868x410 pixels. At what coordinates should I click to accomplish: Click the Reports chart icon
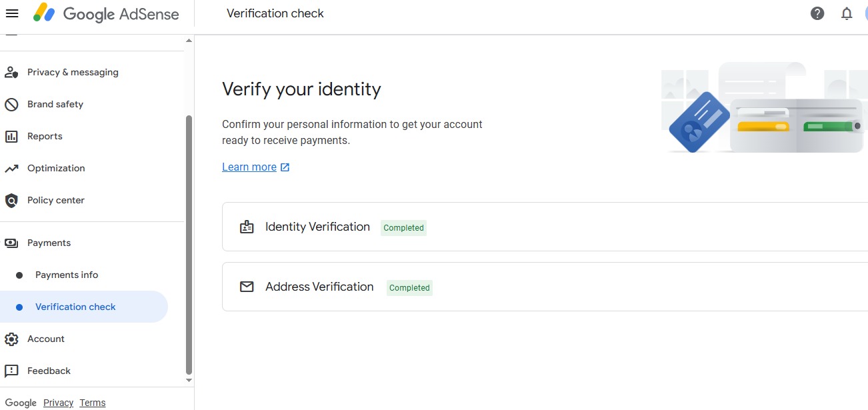click(11, 136)
